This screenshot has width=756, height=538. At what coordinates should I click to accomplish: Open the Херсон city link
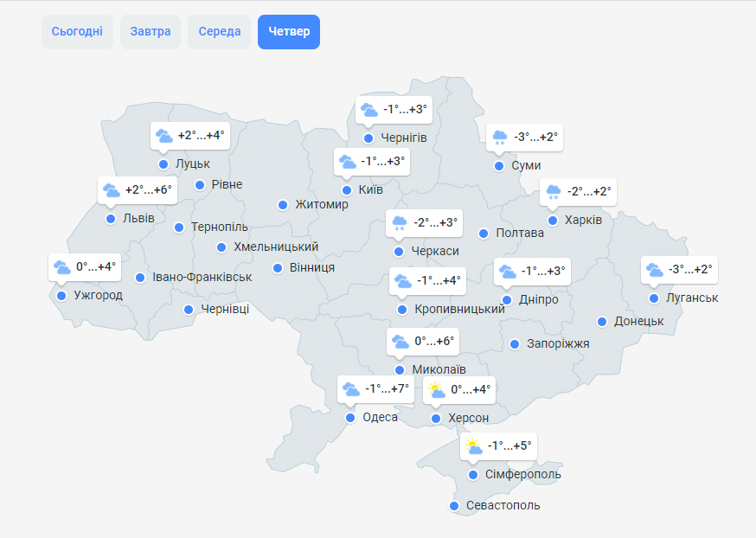click(x=468, y=418)
